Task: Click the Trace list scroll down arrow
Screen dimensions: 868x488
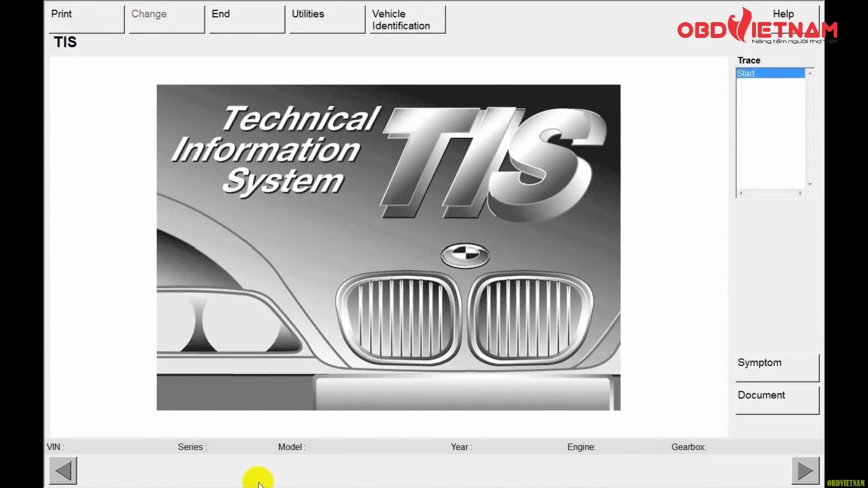Action: [810, 184]
